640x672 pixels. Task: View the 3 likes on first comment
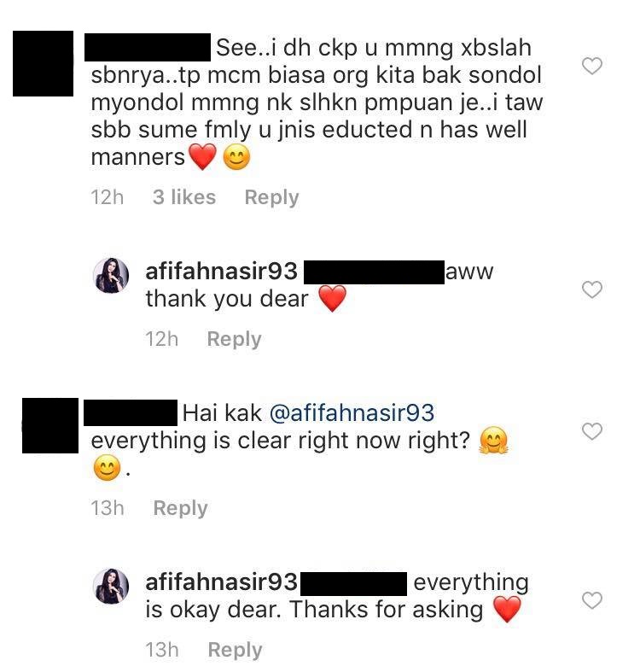[184, 197]
